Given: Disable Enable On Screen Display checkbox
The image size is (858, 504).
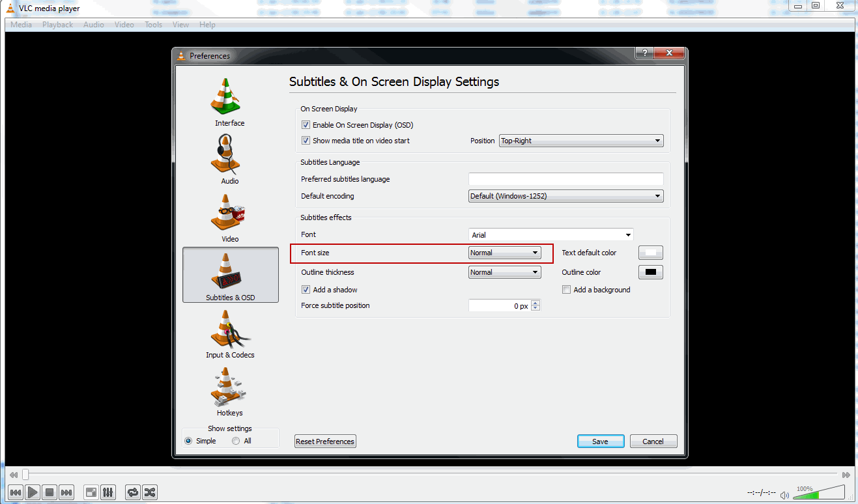Looking at the screenshot, I should (x=306, y=125).
